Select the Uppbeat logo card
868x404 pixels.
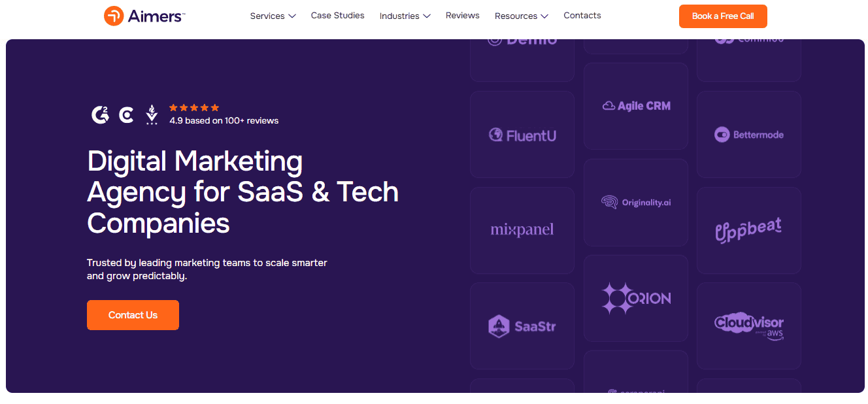tap(749, 230)
